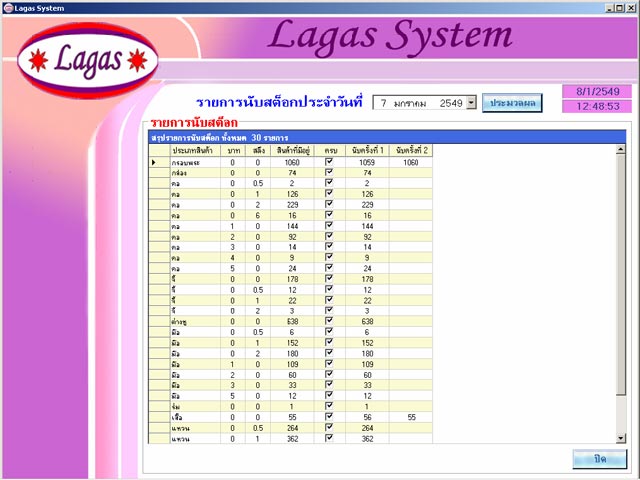Click the stock value 126

(x=292, y=194)
